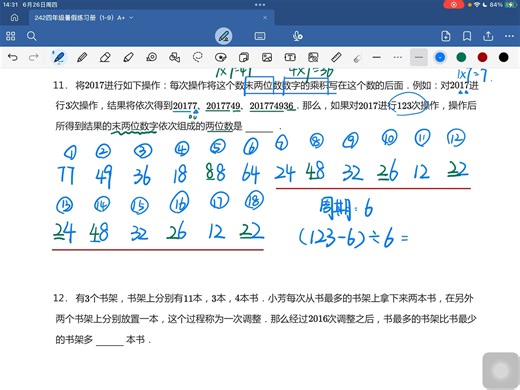Start audio recording with the microphone
The width and height of the screenshot is (520, 390).
coord(297,36)
